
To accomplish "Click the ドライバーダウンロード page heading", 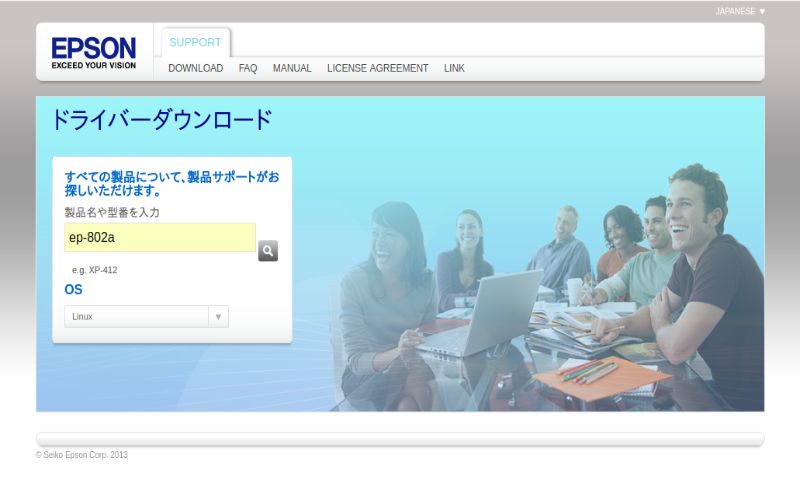I will 162,120.
